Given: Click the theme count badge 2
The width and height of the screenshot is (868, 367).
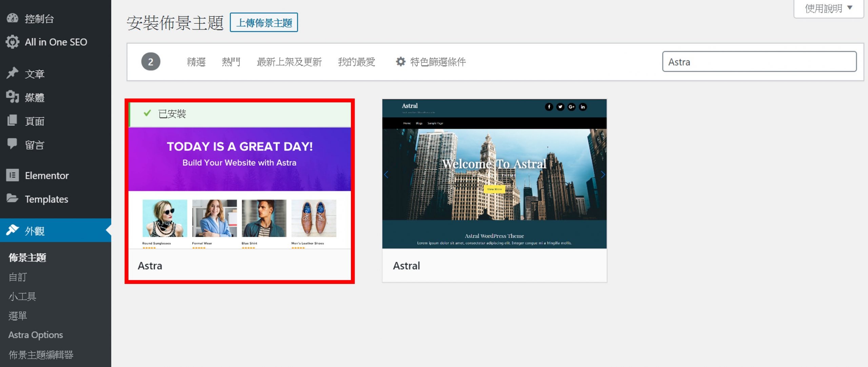Looking at the screenshot, I should click(x=151, y=62).
